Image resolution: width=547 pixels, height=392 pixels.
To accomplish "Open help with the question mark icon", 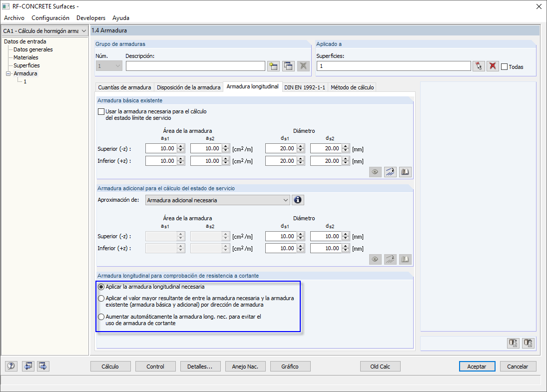I will pyautogui.click(x=11, y=366).
